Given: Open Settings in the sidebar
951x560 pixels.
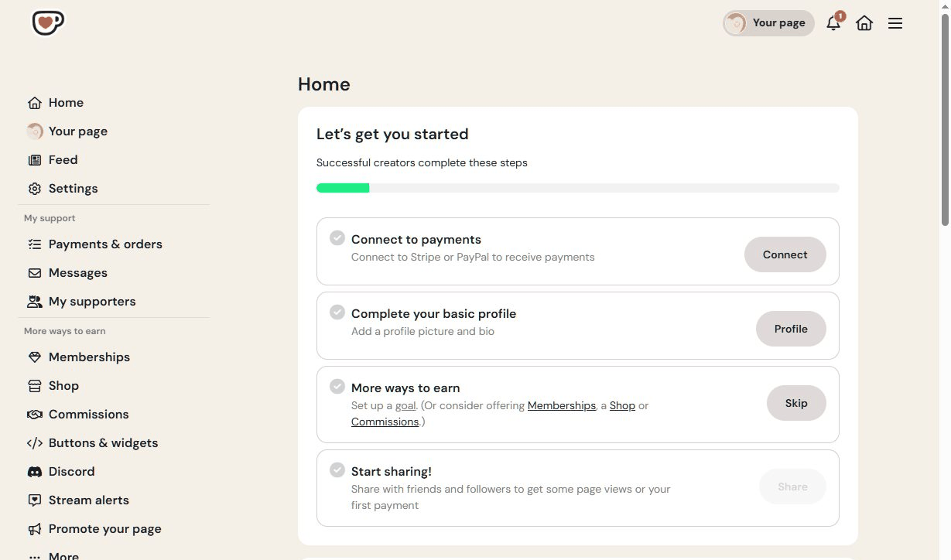Looking at the screenshot, I should tap(63, 188).
